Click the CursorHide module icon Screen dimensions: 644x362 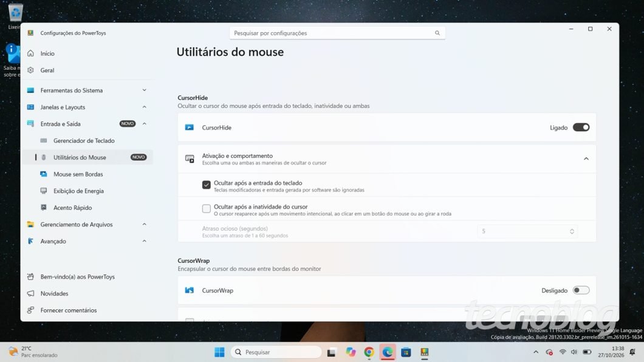[x=190, y=128]
